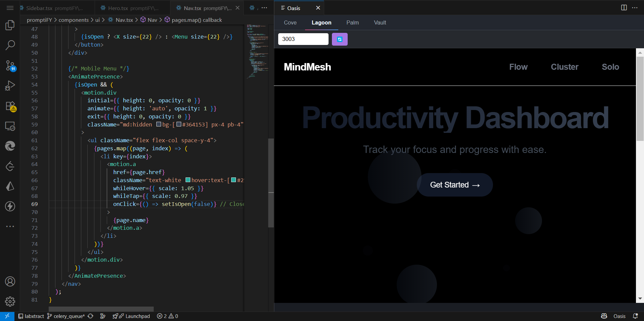Toggle the editor split layout
644x321 pixels.
[624, 7]
